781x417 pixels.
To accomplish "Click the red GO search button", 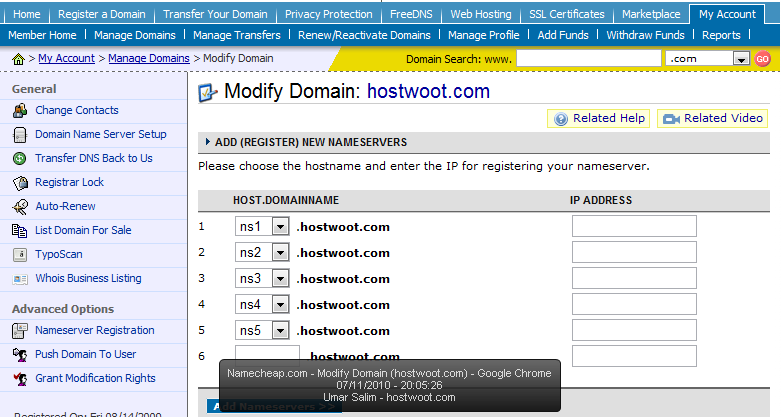I will (763, 59).
